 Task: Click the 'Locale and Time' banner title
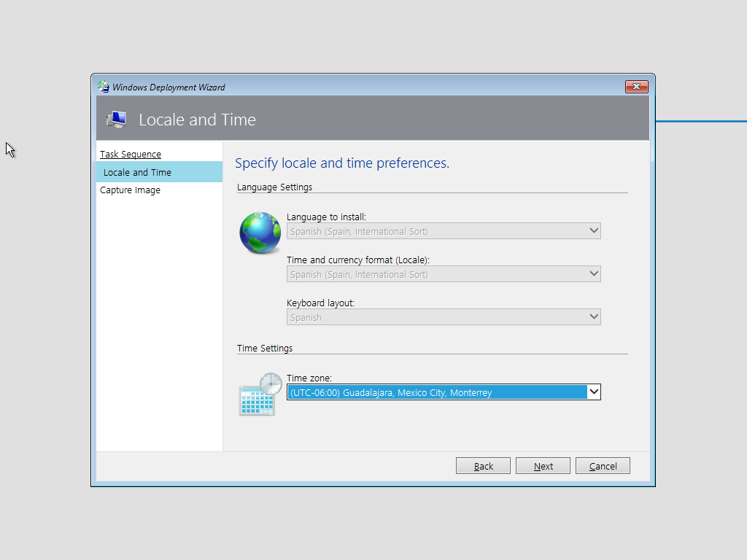tap(197, 120)
